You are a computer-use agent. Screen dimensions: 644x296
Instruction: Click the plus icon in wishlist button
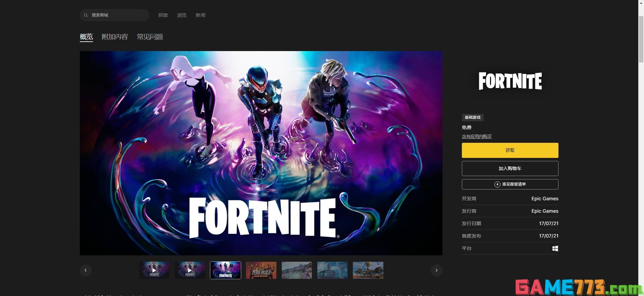pos(497,184)
